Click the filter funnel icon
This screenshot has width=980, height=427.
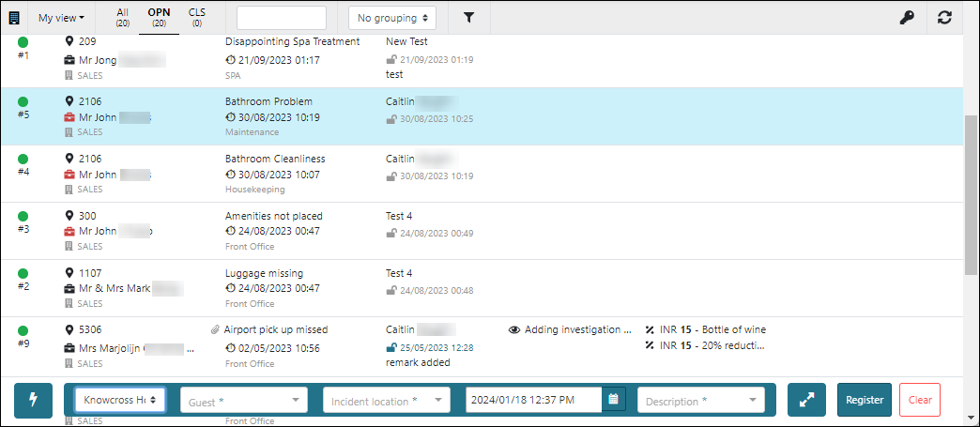click(469, 18)
